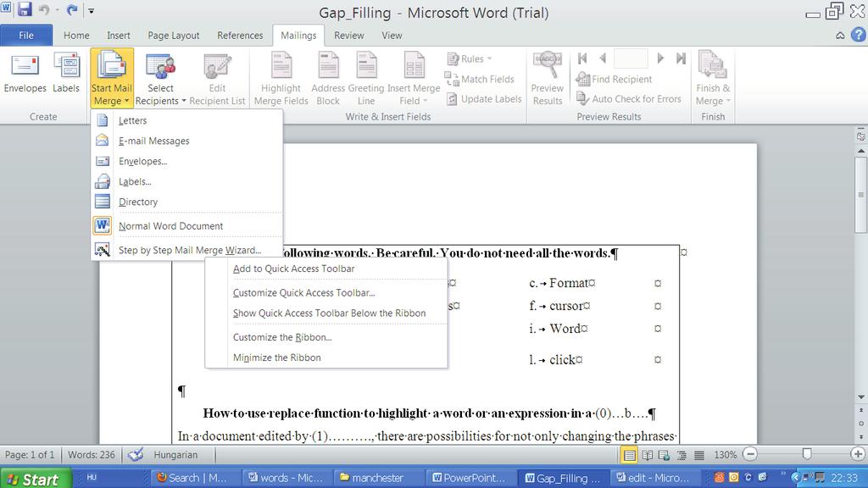
Task: Click the Redo icon in title bar
Action: [72, 9]
